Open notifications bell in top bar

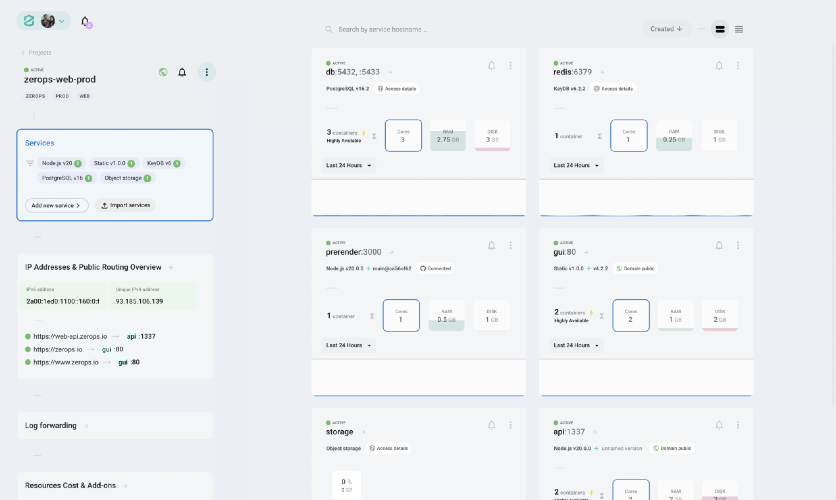85,21
